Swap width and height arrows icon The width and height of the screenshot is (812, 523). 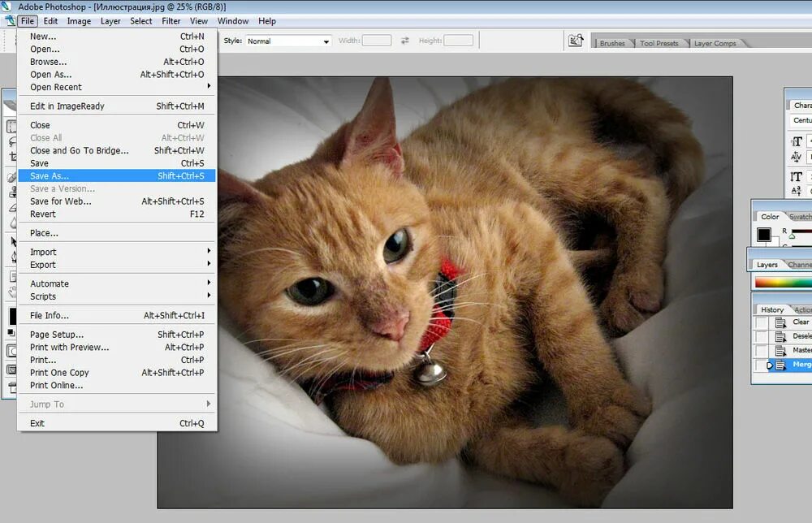click(x=405, y=41)
